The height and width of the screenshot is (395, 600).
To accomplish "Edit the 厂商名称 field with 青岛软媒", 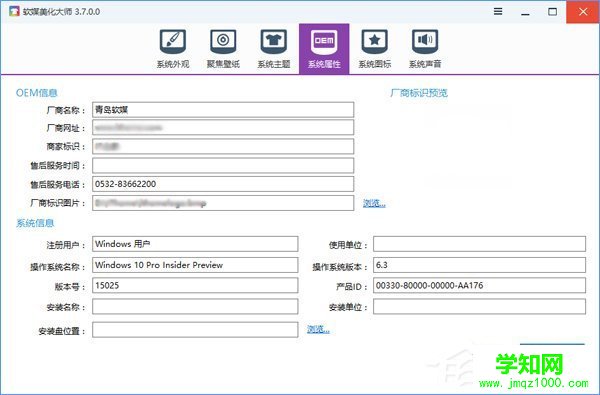I will coord(223,110).
